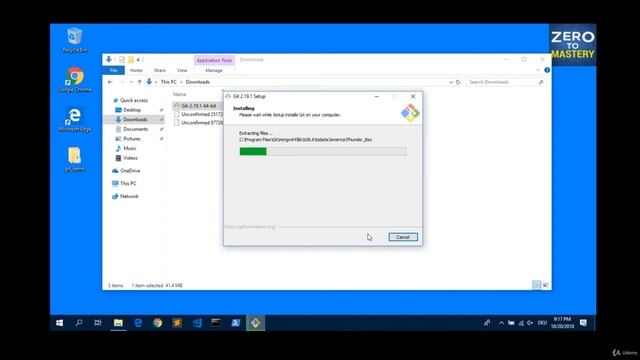This screenshot has width=640, height=360.
Task: Sort by Name column header
Action: point(180,94)
